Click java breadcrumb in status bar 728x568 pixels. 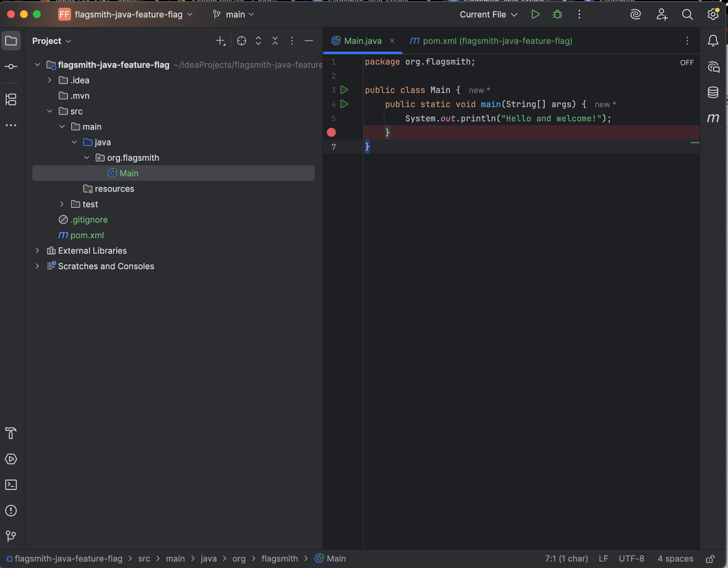point(208,559)
